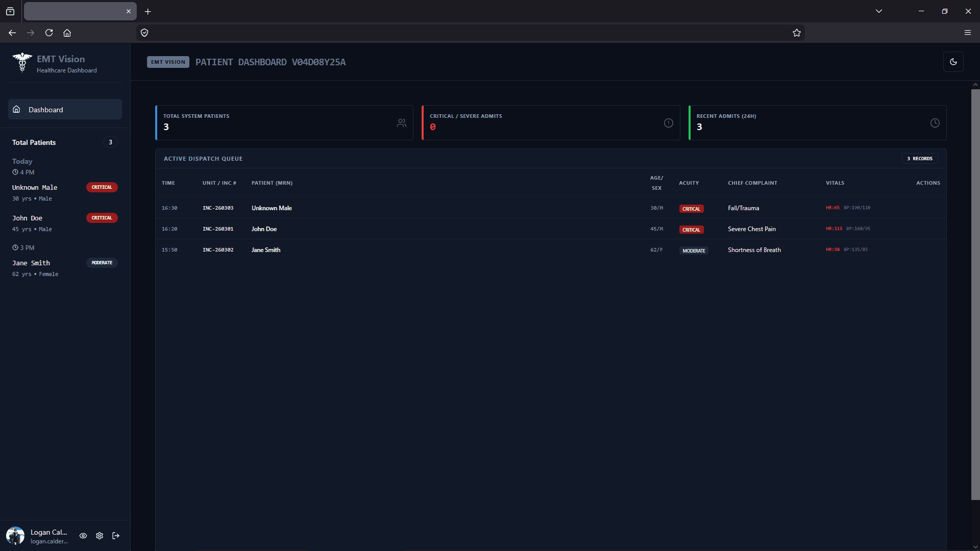Select Jane Smith in the dispatch queue
Screen dimensions: 980x551
(266, 250)
